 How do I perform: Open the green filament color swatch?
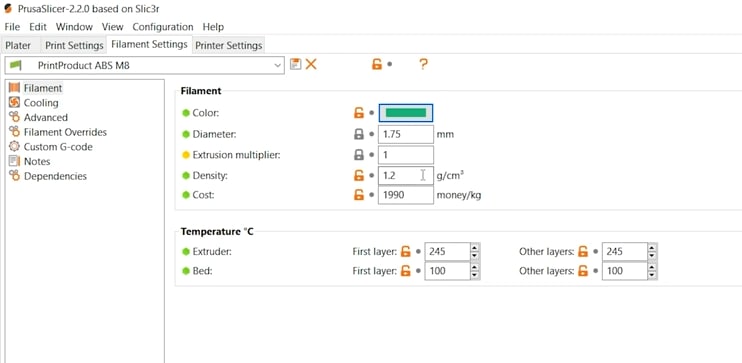click(x=406, y=113)
